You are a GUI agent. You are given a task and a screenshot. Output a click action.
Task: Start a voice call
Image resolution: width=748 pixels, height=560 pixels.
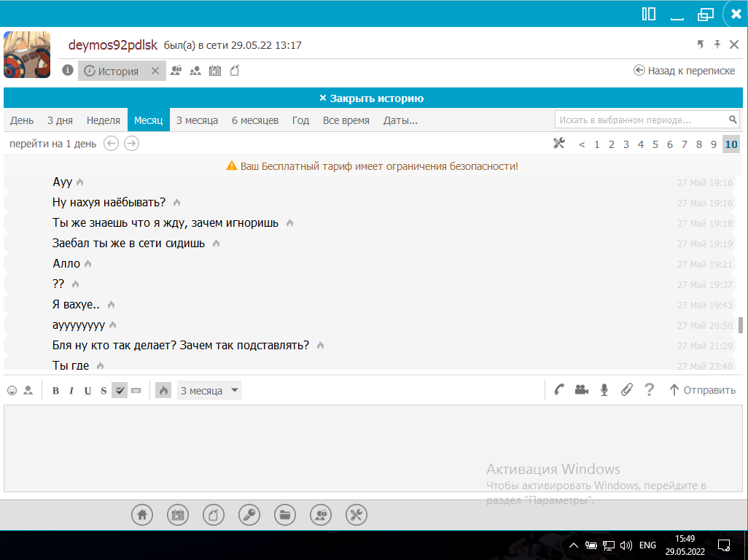tap(559, 389)
